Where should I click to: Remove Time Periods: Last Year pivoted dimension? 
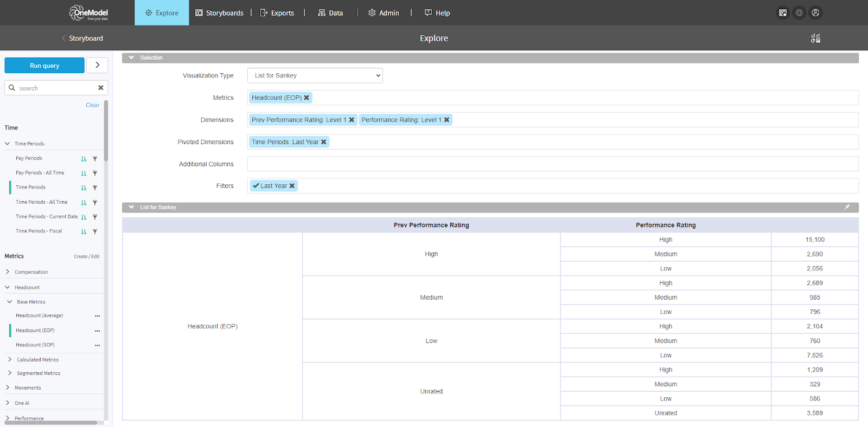(x=323, y=142)
